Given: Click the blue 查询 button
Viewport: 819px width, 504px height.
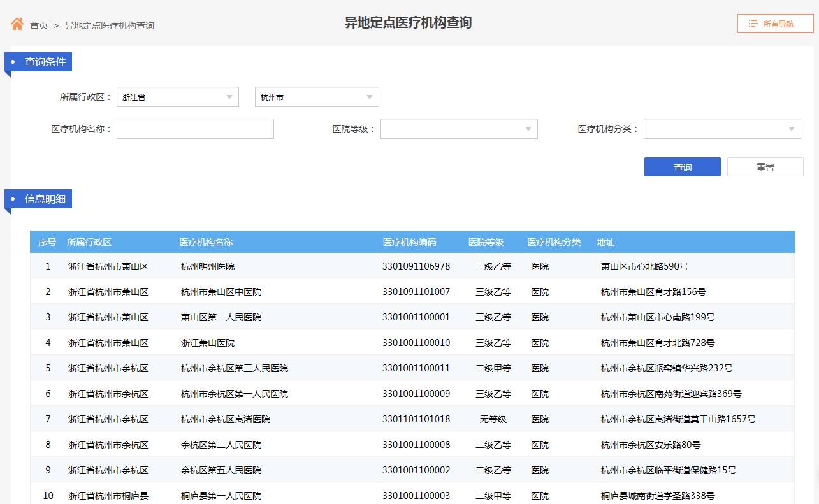Looking at the screenshot, I should pos(683,167).
